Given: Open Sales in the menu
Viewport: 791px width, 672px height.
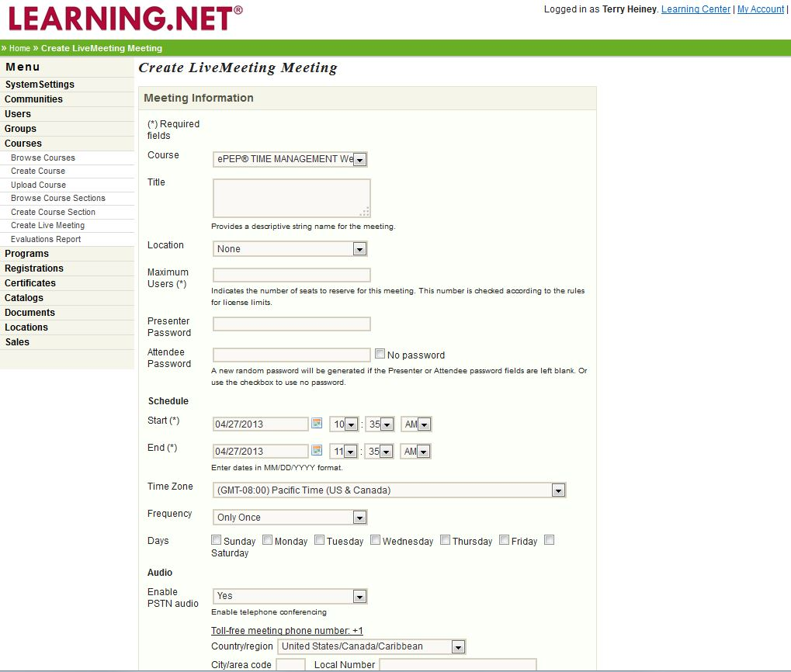Looking at the screenshot, I should point(18,341).
